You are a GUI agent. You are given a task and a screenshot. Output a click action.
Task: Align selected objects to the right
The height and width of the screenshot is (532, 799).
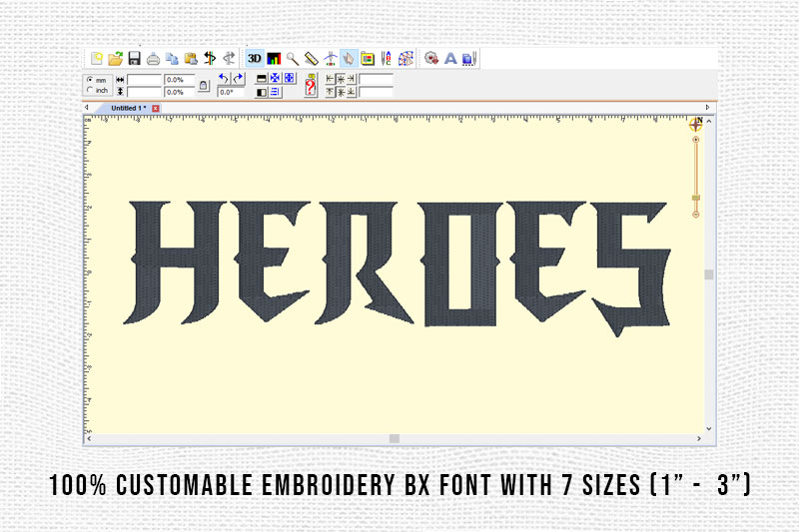coord(352,79)
